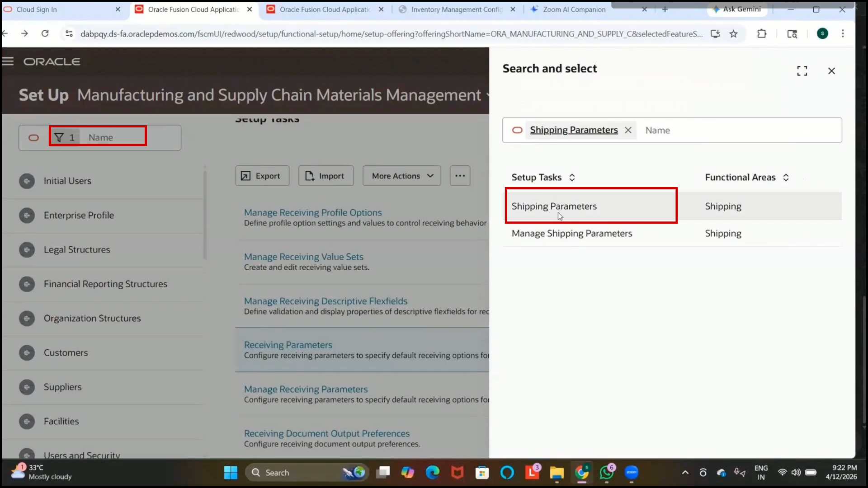
Task: Reload the current page
Action: tap(45, 33)
